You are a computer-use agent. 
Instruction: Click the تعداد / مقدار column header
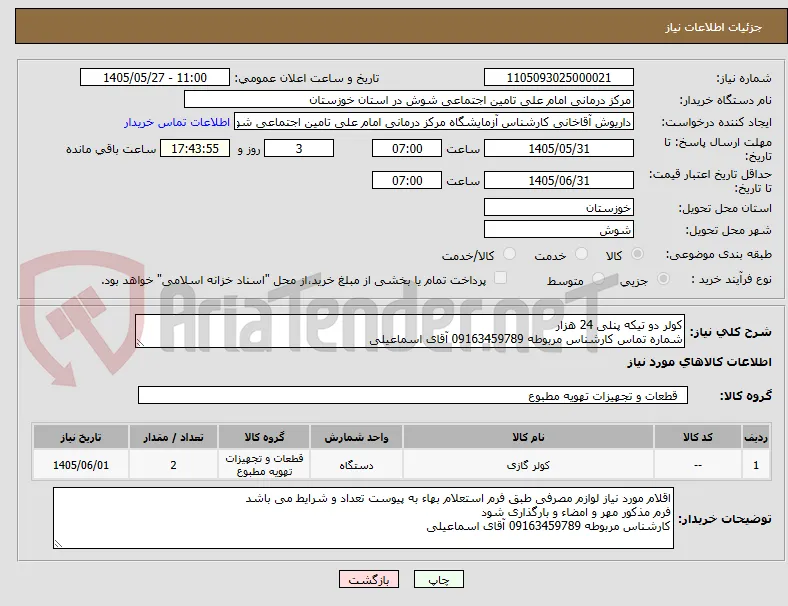(173, 437)
